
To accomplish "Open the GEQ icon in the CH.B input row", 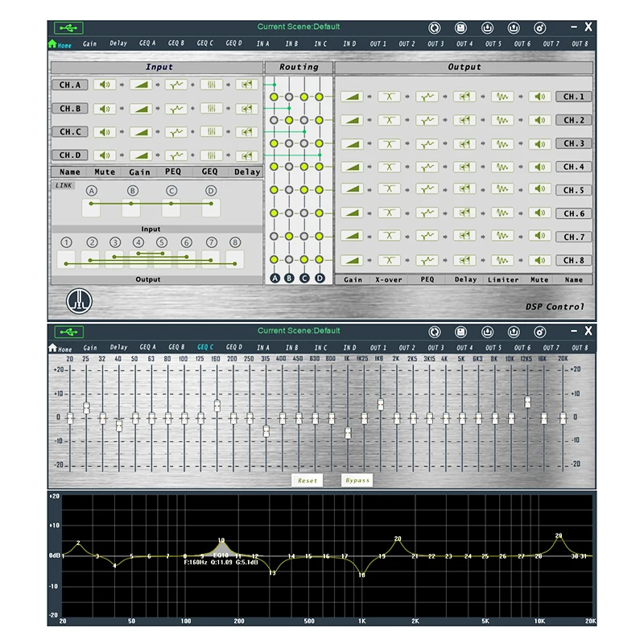I will 211,109.
